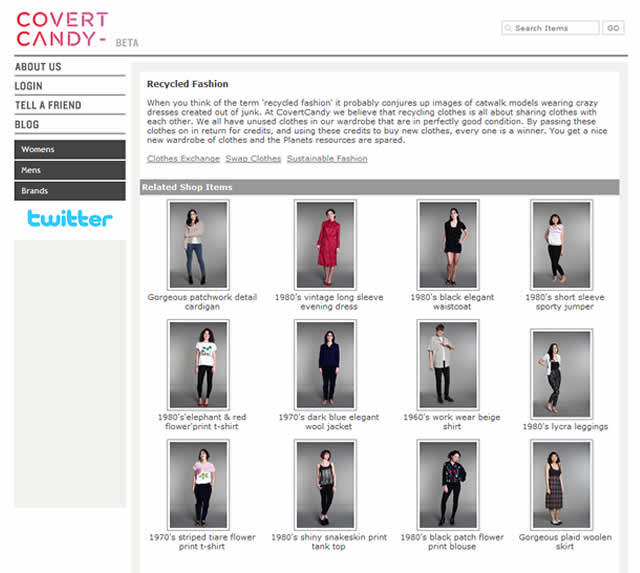Click '1960's work wear beige shirt' caption

coord(452,422)
